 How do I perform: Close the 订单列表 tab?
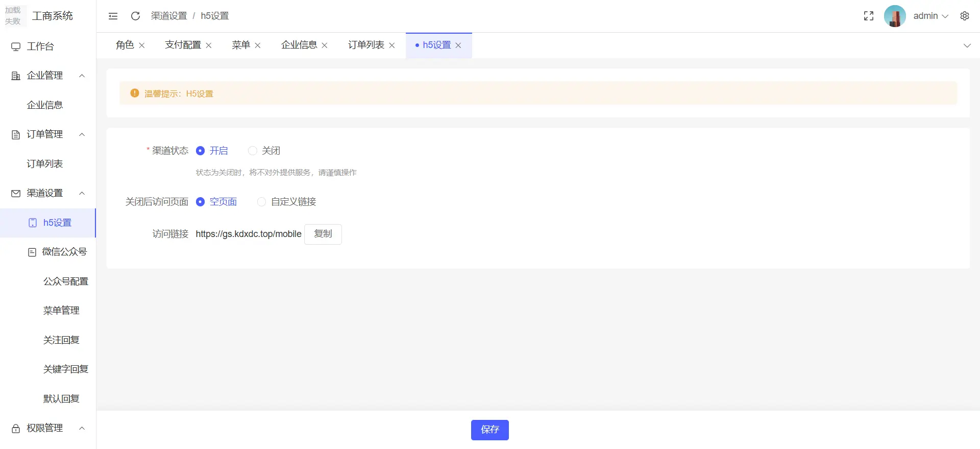point(392,45)
